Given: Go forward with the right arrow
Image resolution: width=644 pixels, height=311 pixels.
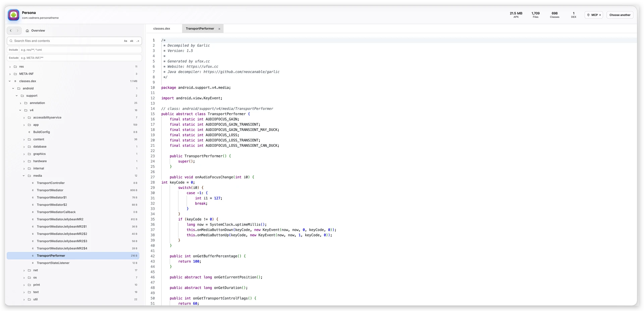Looking at the screenshot, I should tap(18, 31).
